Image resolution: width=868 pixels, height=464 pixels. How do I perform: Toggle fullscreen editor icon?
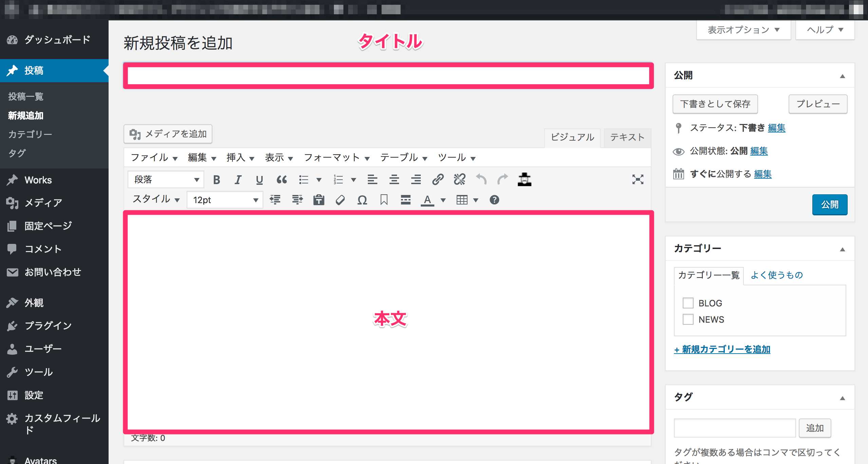(638, 179)
